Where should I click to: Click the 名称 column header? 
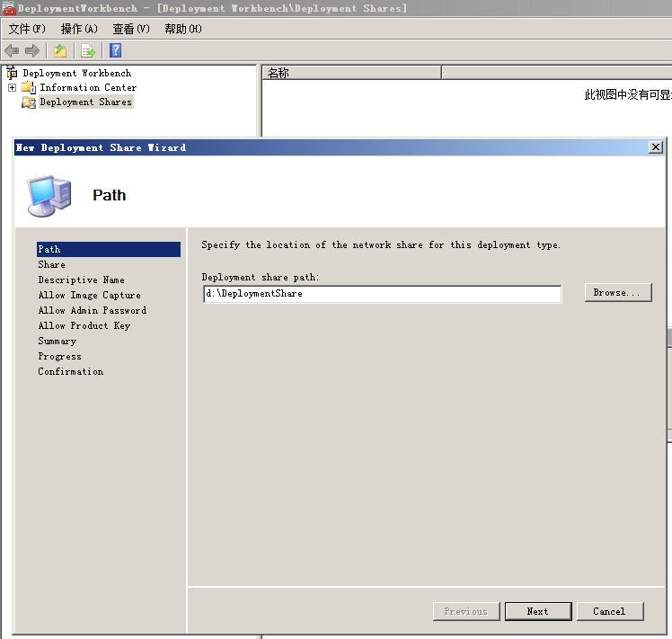[x=350, y=73]
